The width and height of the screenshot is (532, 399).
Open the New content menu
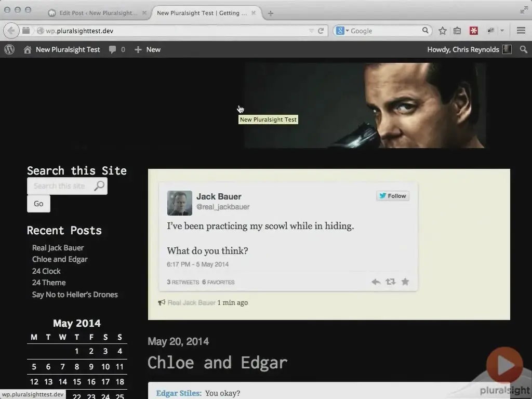(x=147, y=49)
